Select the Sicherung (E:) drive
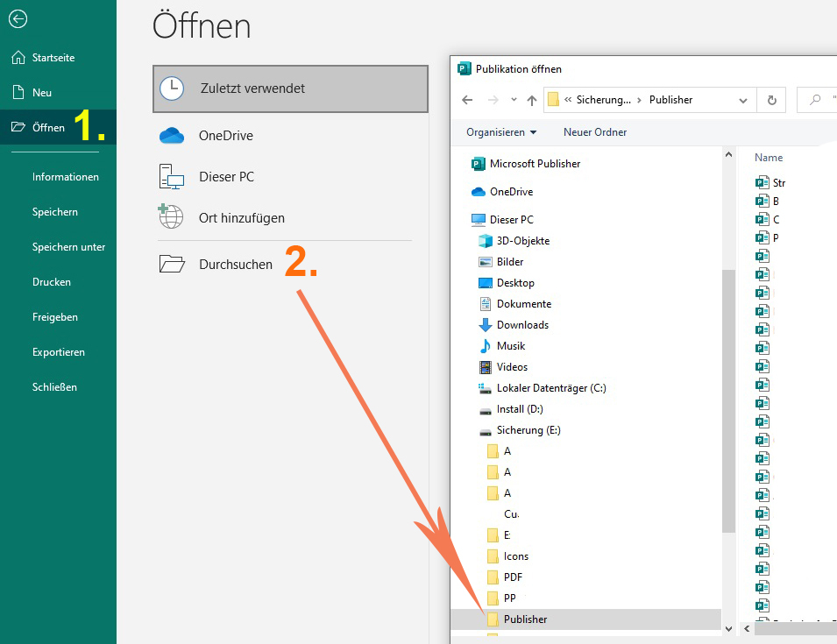The height and width of the screenshot is (644, 837). [x=520, y=430]
